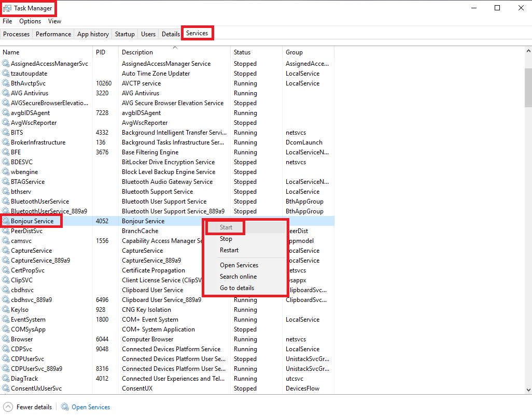Switch to the Users tab
The width and height of the screenshot is (532, 418).
(148, 34)
